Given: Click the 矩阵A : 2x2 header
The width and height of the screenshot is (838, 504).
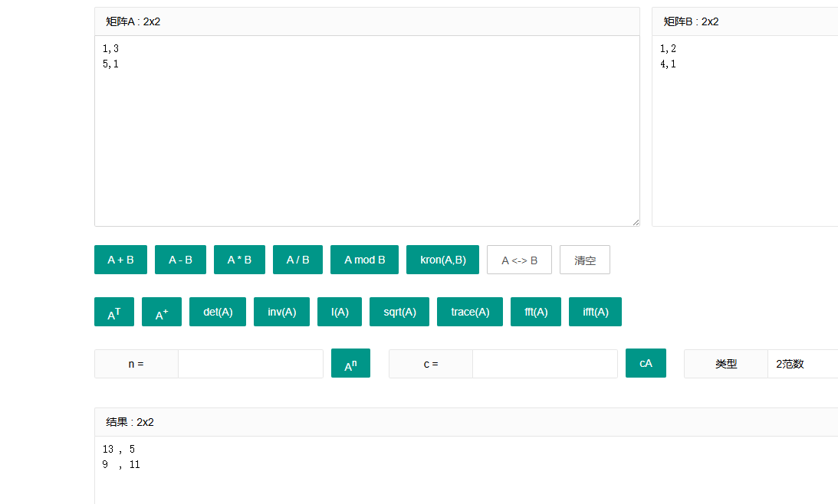Looking at the screenshot, I should 367,21.
